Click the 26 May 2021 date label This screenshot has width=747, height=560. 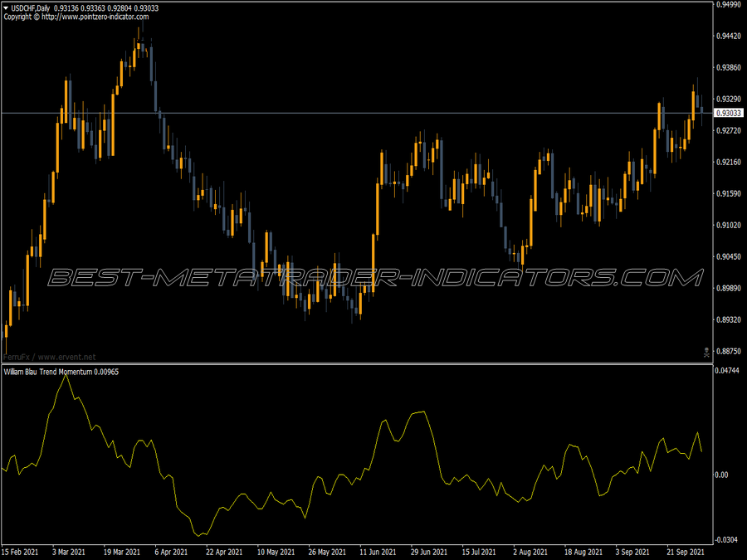(x=327, y=552)
